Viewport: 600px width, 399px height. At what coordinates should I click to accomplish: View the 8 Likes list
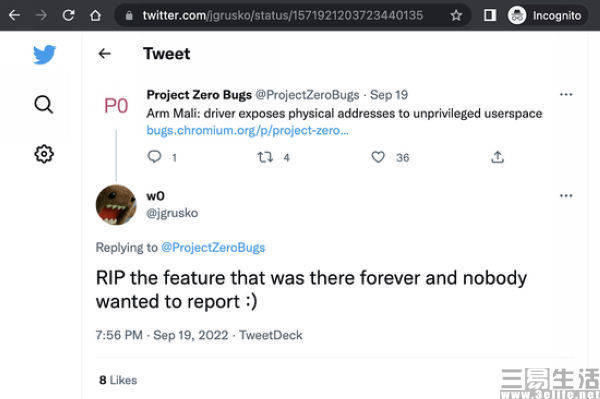coord(118,380)
